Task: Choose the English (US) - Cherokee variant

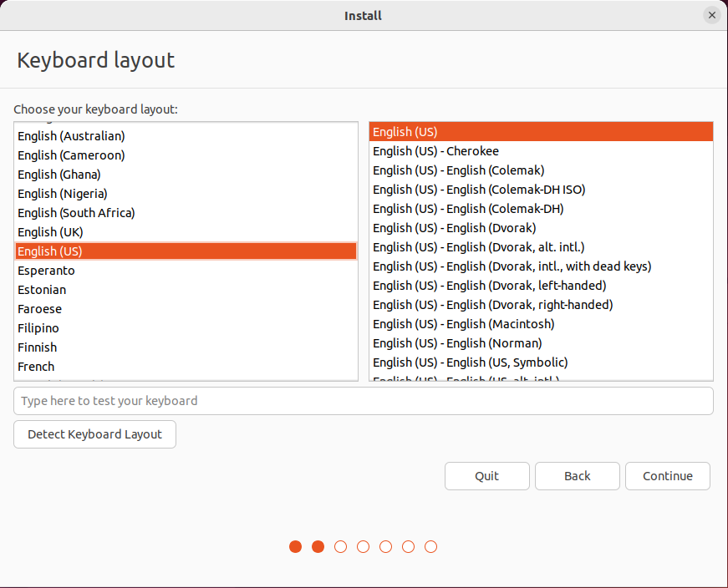Action: 541,151
